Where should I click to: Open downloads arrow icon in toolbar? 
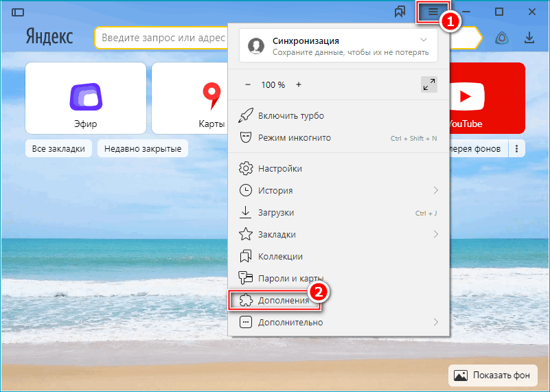(x=529, y=38)
